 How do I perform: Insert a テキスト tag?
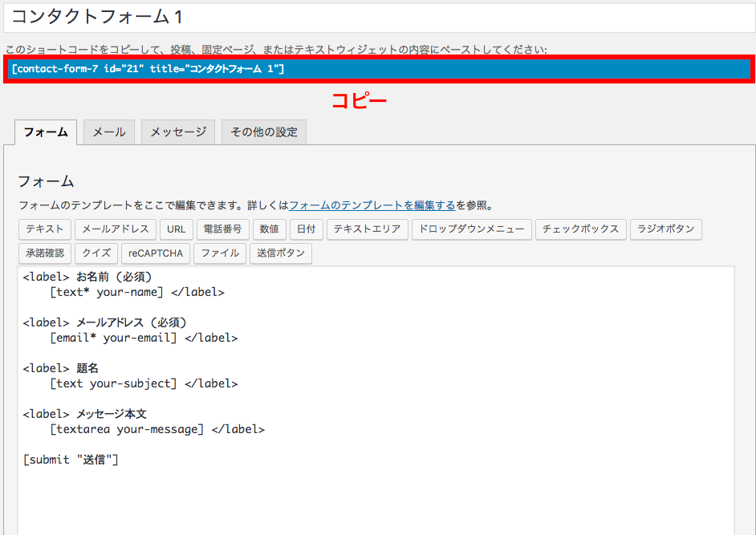[x=45, y=229]
